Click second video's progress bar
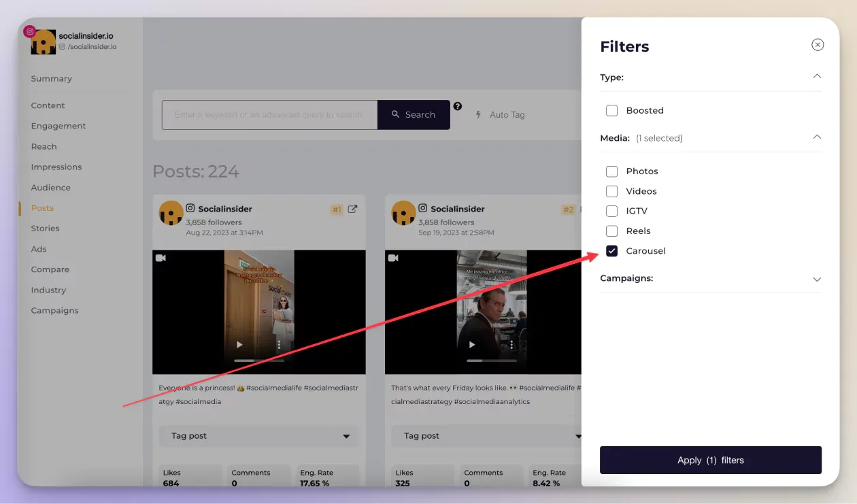 coord(491,360)
